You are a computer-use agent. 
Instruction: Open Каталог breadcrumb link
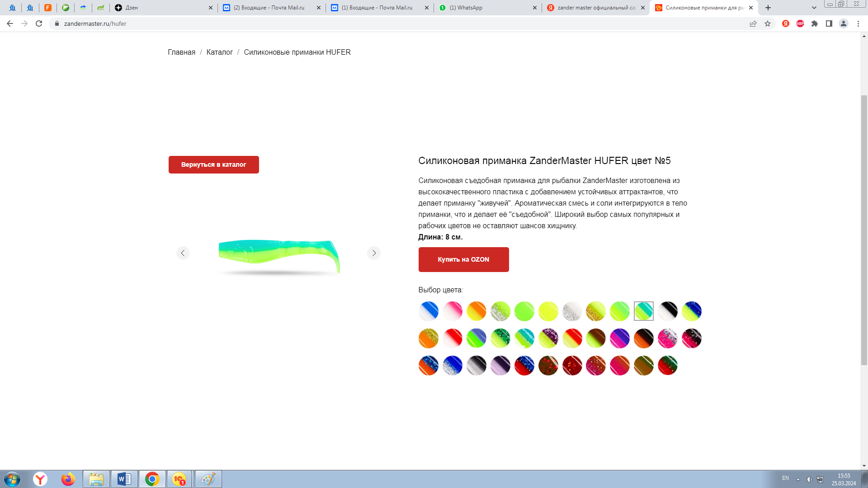[x=219, y=52]
